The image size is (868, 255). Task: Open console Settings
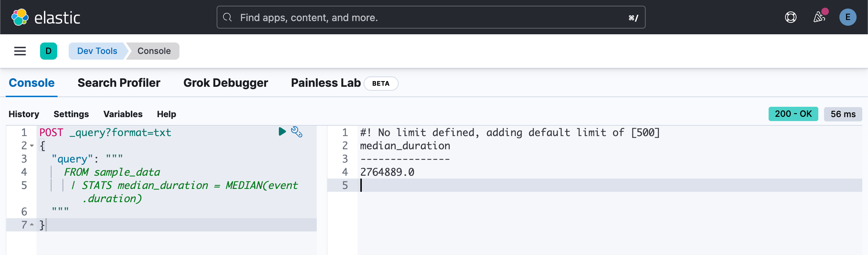71,114
